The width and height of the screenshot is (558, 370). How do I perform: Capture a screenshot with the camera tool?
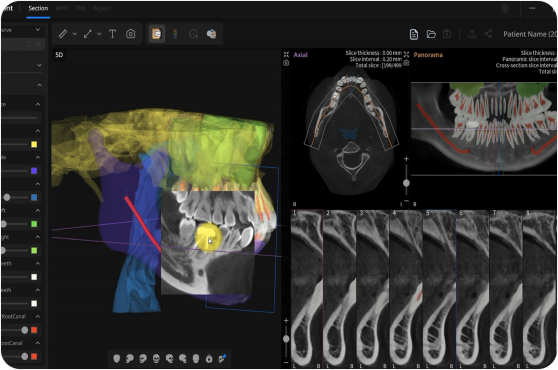click(x=131, y=34)
